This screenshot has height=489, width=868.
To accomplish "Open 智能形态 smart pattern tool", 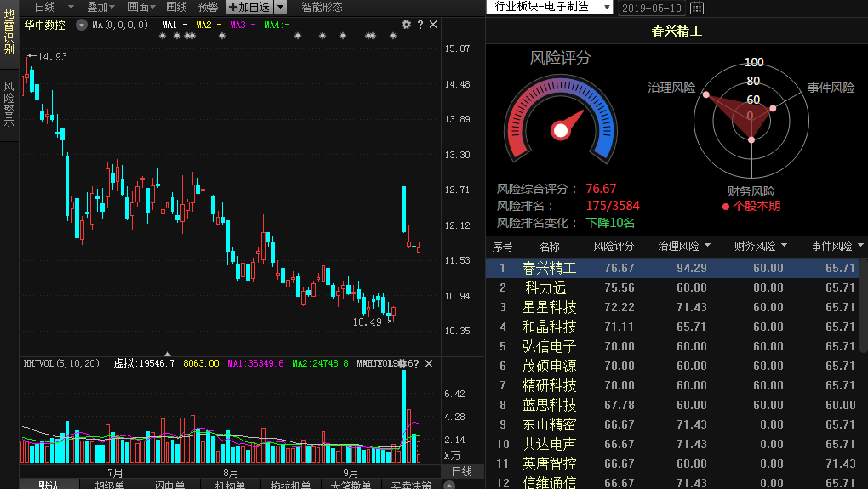I will [322, 7].
